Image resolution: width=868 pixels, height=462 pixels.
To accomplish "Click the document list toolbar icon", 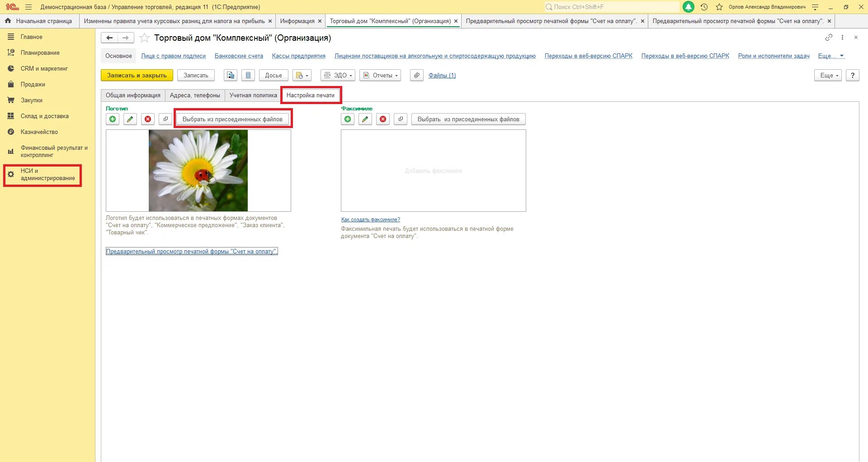I will pyautogui.click(x=248, y=75).
